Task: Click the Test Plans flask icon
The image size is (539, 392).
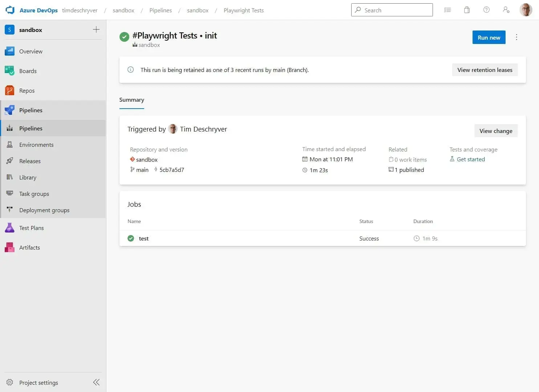Action: click(9, 228)
